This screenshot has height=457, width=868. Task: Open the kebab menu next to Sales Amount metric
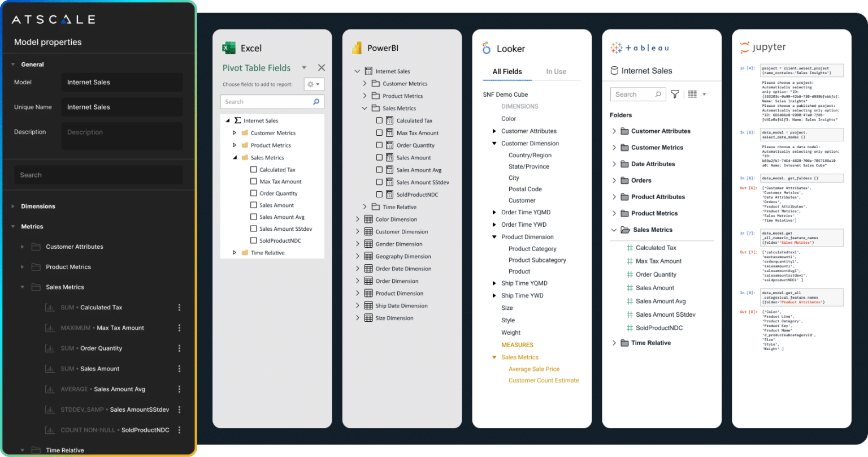[x=179, y=368]
